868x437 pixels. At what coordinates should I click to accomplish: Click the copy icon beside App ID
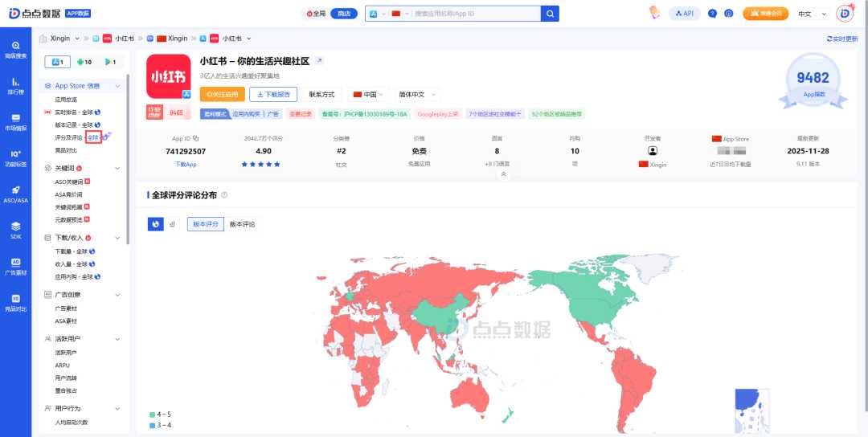point(196,138)
